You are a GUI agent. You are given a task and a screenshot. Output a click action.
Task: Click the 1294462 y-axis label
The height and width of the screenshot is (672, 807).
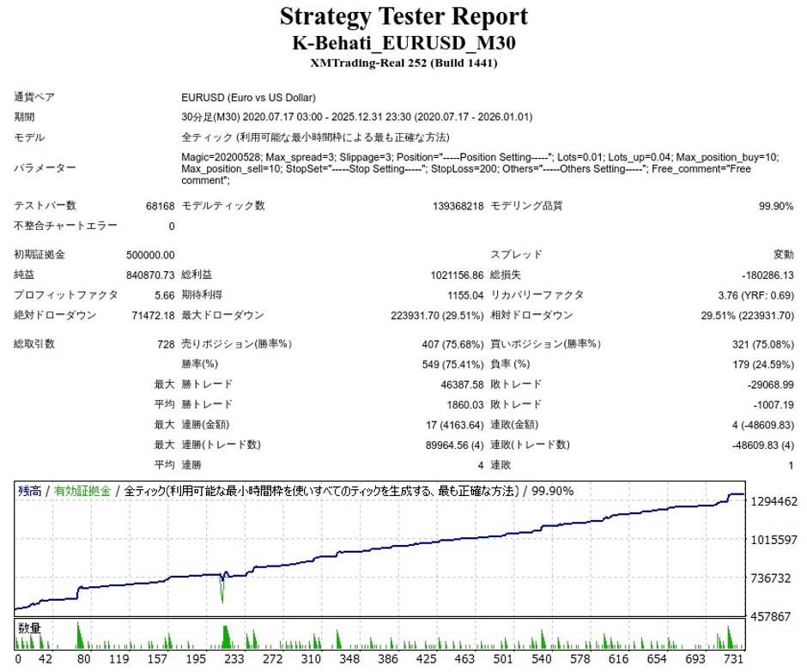click(x=774, y=501)
